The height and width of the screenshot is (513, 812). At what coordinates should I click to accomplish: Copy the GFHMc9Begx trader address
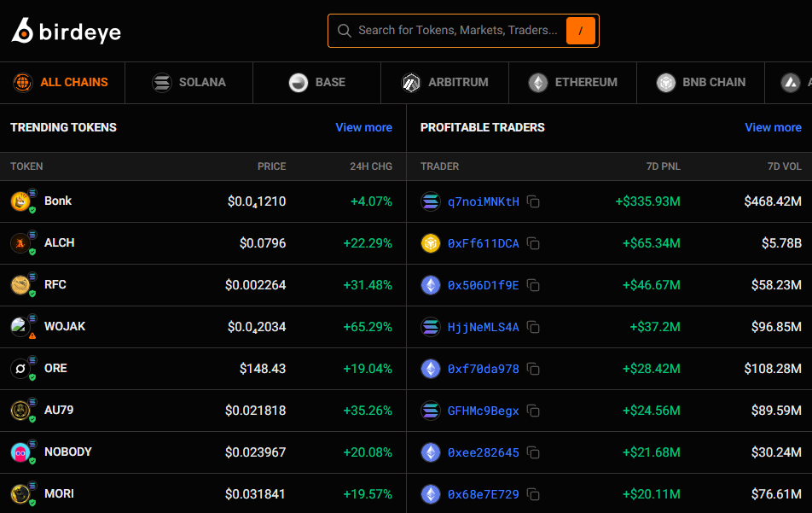(533, 411)
